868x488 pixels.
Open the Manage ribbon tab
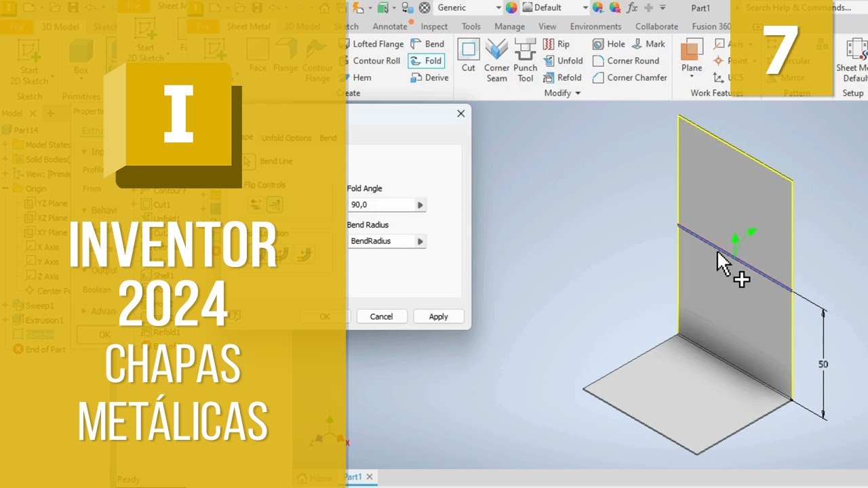pos(509,26)
